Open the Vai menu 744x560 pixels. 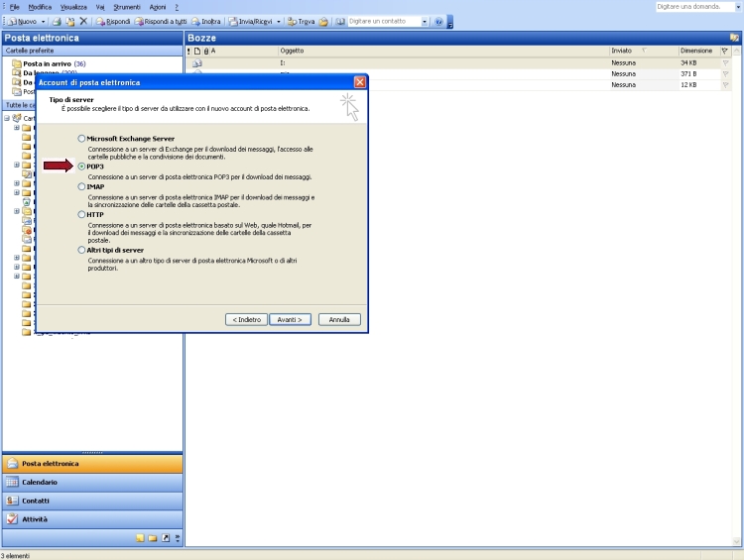coord(100,7)
